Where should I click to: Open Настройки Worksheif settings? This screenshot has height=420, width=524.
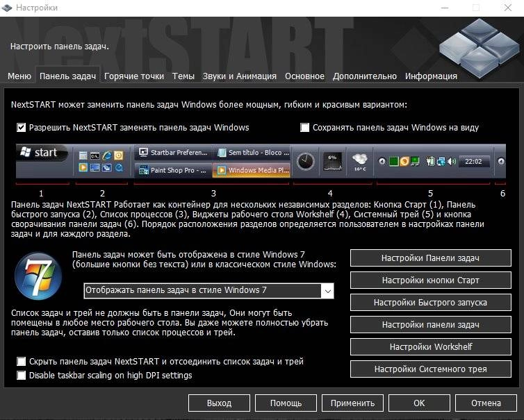click(x=430, y=347)
